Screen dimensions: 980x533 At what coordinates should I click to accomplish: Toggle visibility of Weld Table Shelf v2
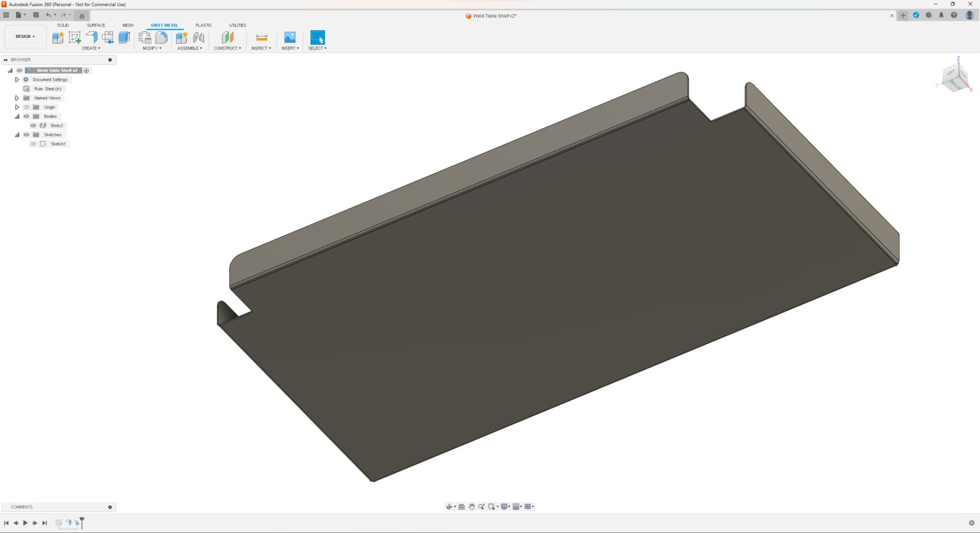(19, 70)
